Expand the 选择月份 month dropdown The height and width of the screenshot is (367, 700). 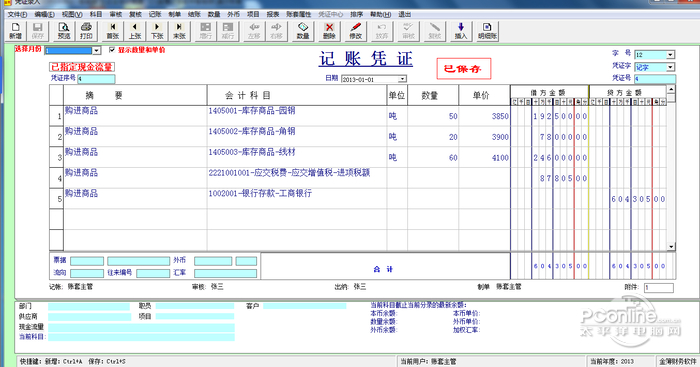point(96,50)
